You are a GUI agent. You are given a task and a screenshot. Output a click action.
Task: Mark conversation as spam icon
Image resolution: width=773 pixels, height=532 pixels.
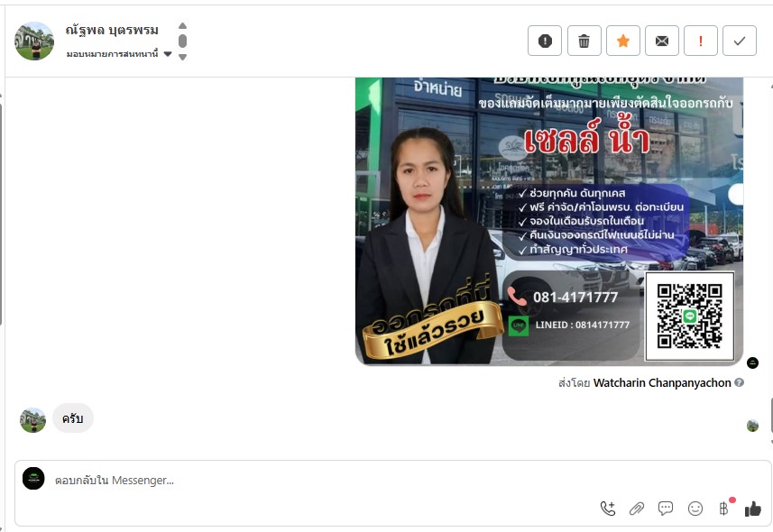click(545, 41)
